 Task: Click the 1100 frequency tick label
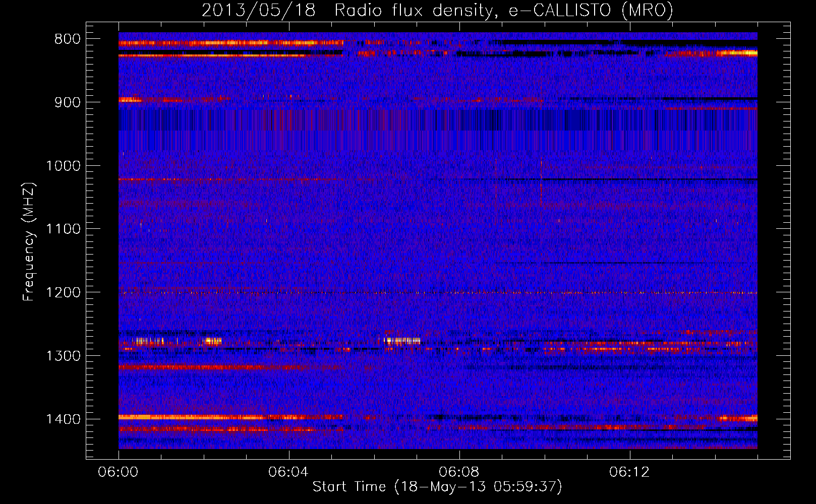pos(63,229)
